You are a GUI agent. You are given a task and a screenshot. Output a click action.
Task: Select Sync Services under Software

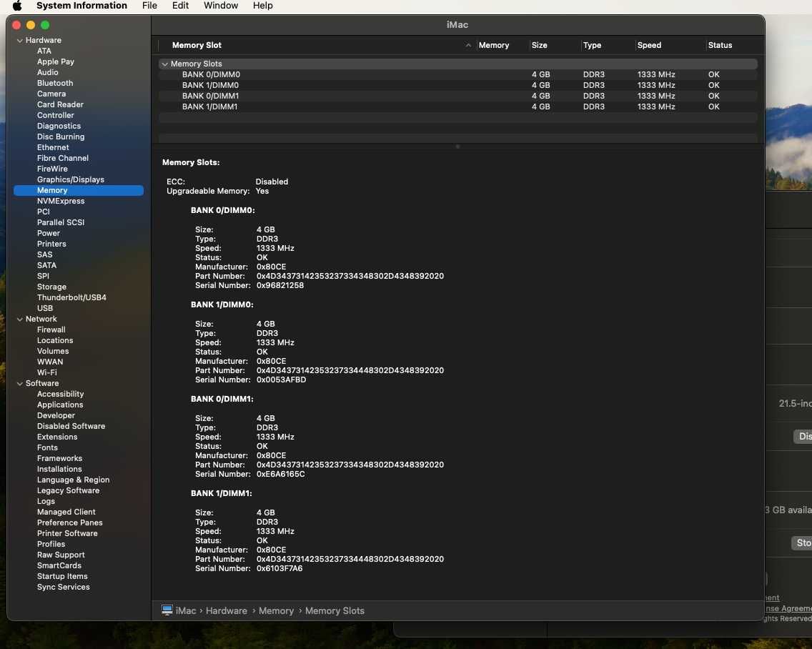(63, 587)
